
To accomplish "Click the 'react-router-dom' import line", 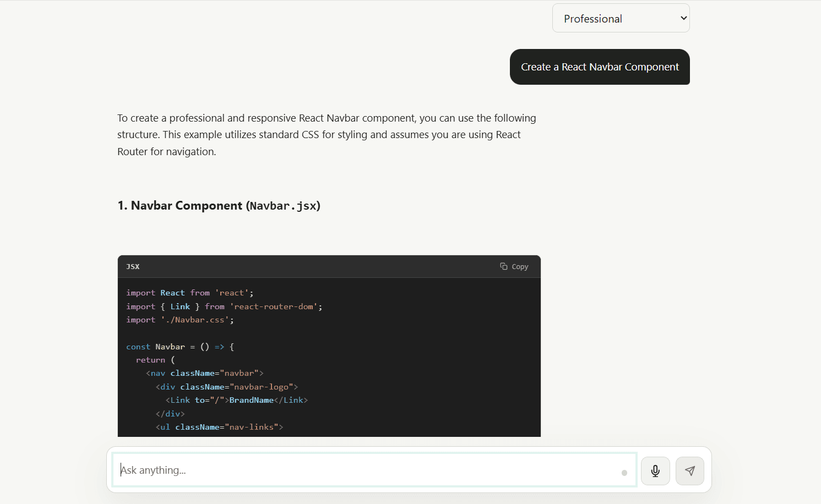I will pos(224,306).
